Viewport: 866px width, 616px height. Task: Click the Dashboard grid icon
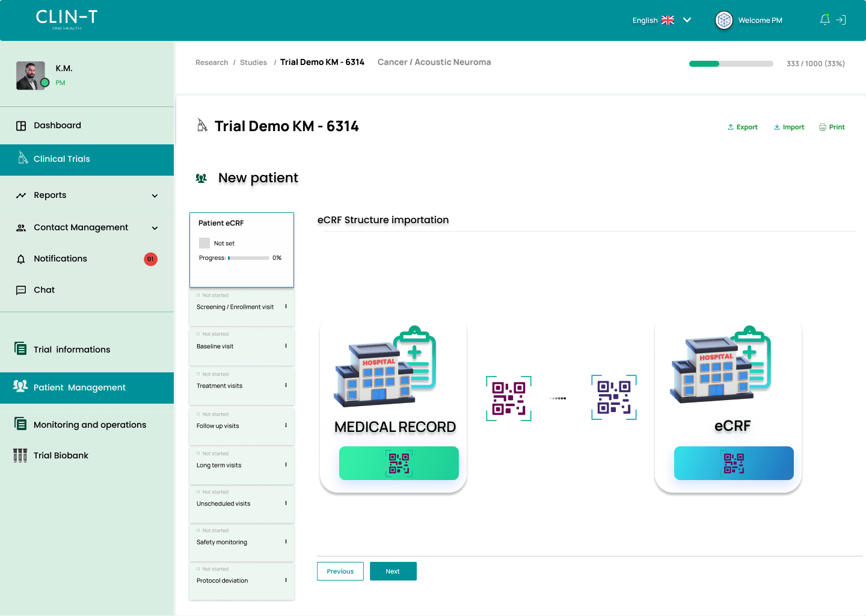pyautogui.click(x=21, y=126)
